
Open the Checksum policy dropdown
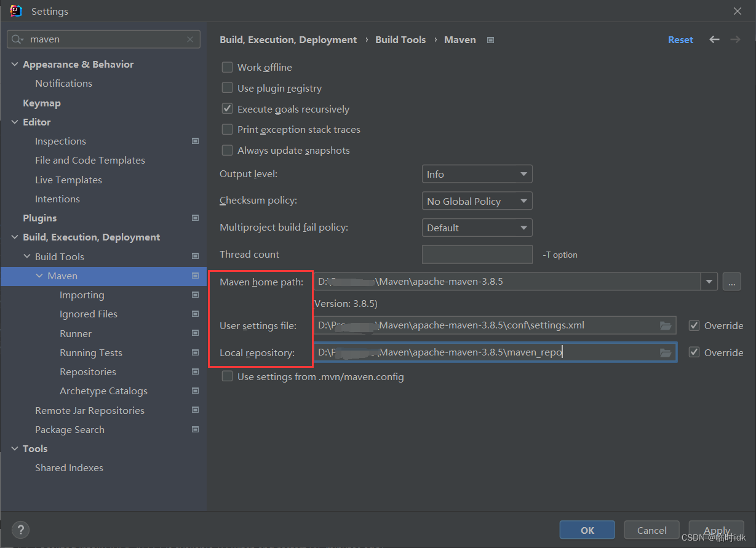[477, 201]
